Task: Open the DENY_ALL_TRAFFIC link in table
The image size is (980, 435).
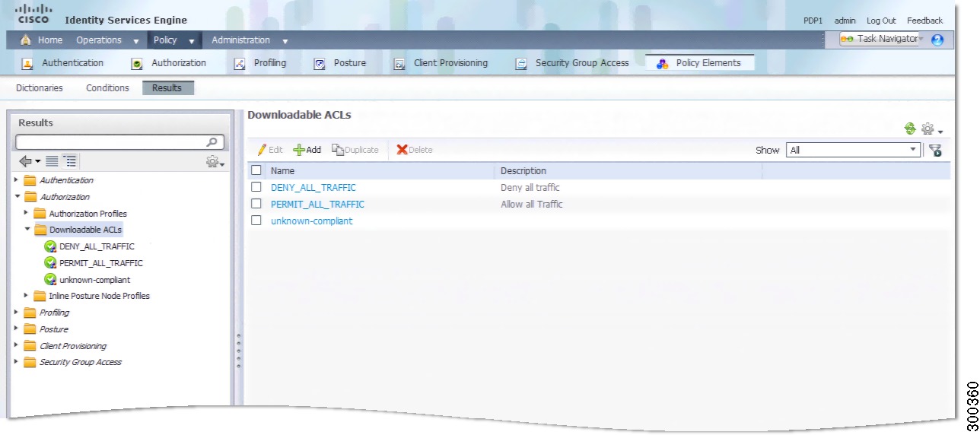Action: [x=313, y=187]
